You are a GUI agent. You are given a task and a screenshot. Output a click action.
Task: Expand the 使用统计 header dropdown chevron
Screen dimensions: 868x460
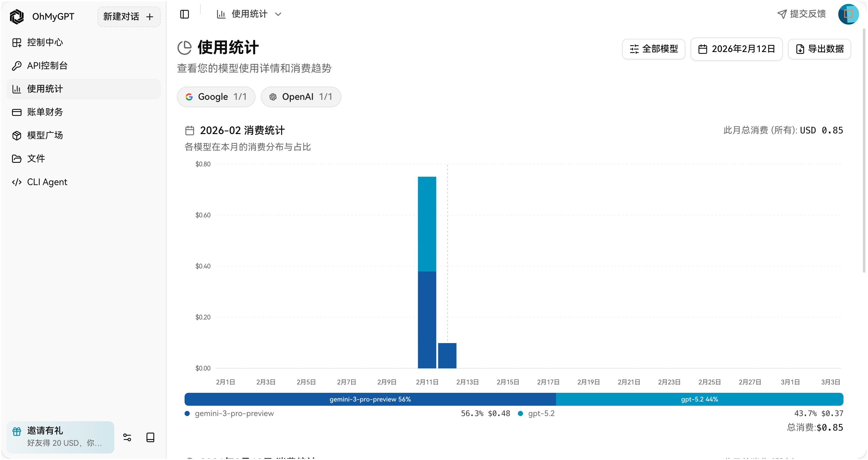(278, 14)
